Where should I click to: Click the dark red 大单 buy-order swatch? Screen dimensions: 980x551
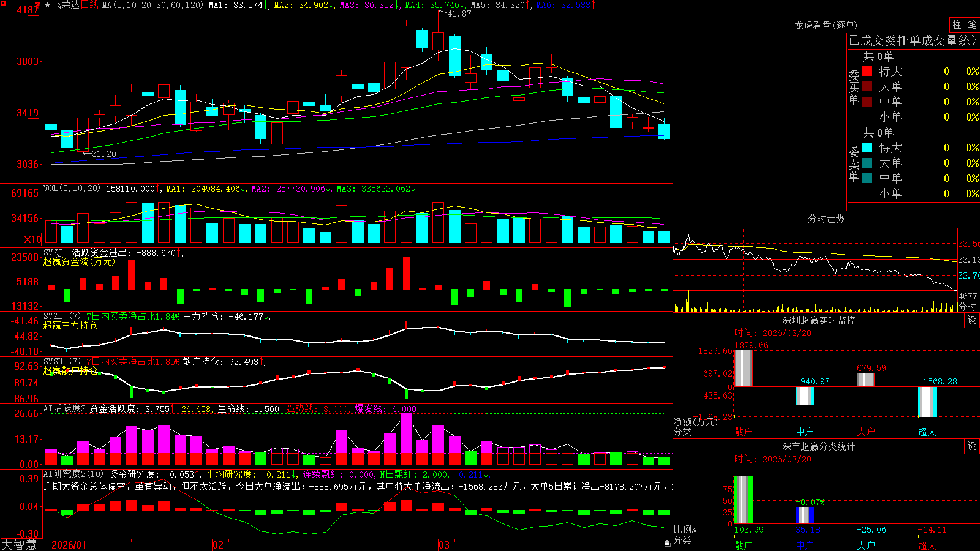867,86
